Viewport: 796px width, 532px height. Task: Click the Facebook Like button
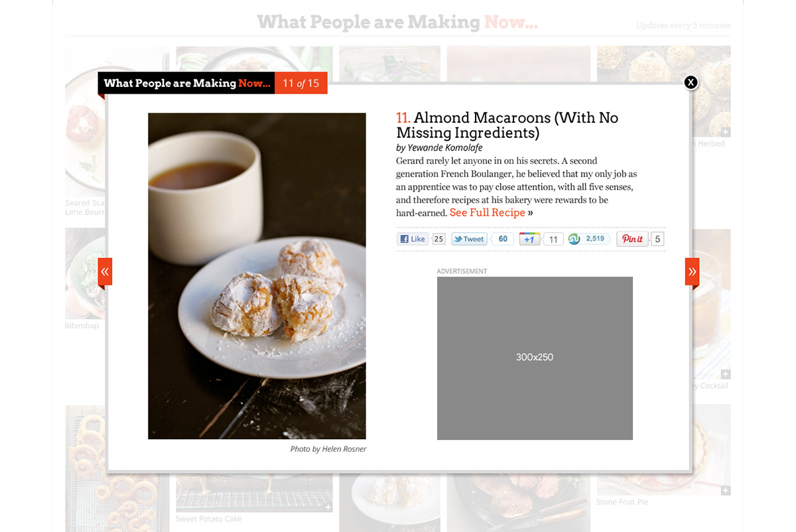click(413, 239)
